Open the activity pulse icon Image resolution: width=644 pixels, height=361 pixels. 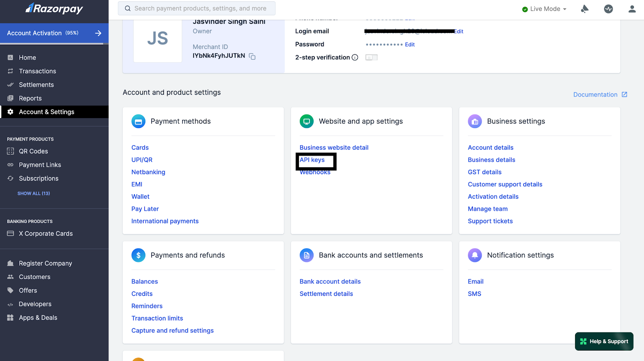coord(609,9)
